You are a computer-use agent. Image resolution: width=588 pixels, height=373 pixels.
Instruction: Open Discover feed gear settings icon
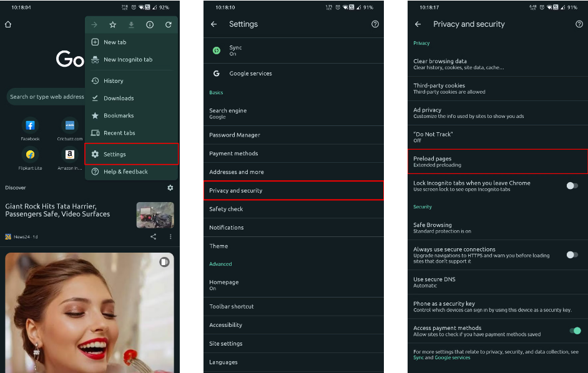point(170,188)
